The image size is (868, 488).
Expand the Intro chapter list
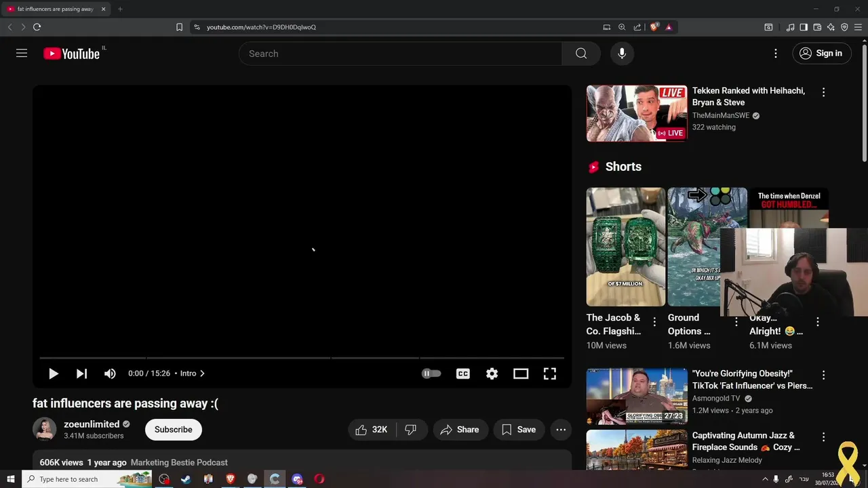click(x=193, y=373)
